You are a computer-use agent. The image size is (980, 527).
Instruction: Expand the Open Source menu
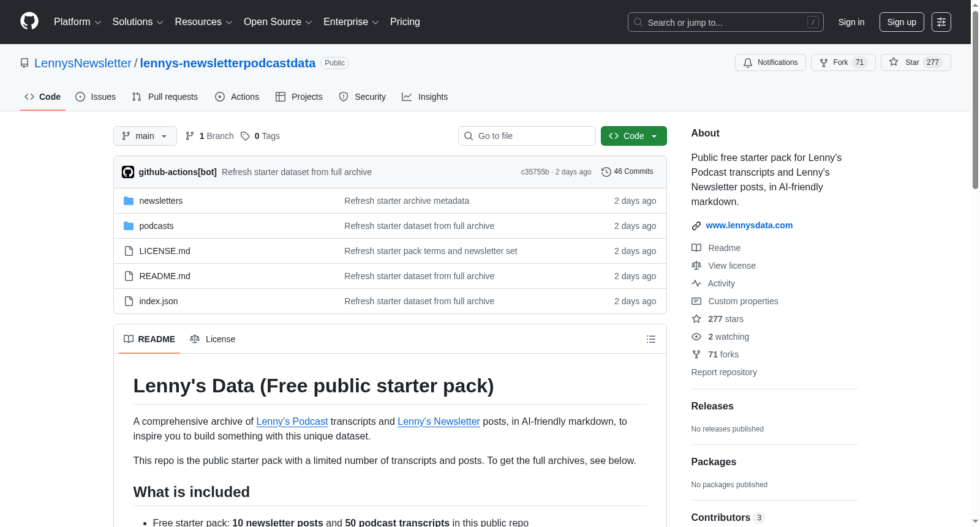(x=277, y=22)
